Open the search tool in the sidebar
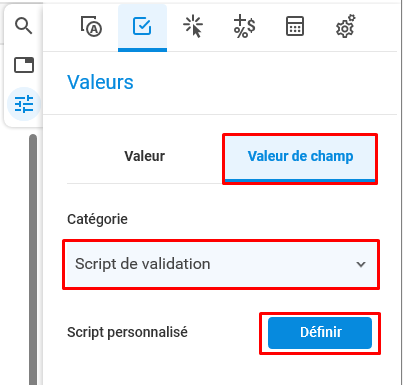 [24, 26]
